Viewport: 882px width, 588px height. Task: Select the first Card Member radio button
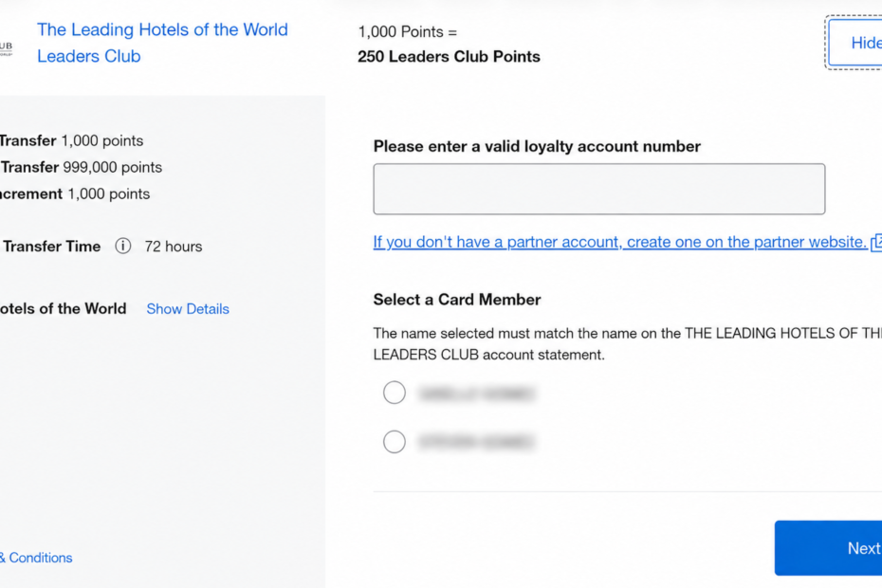(x=395, y=393)
